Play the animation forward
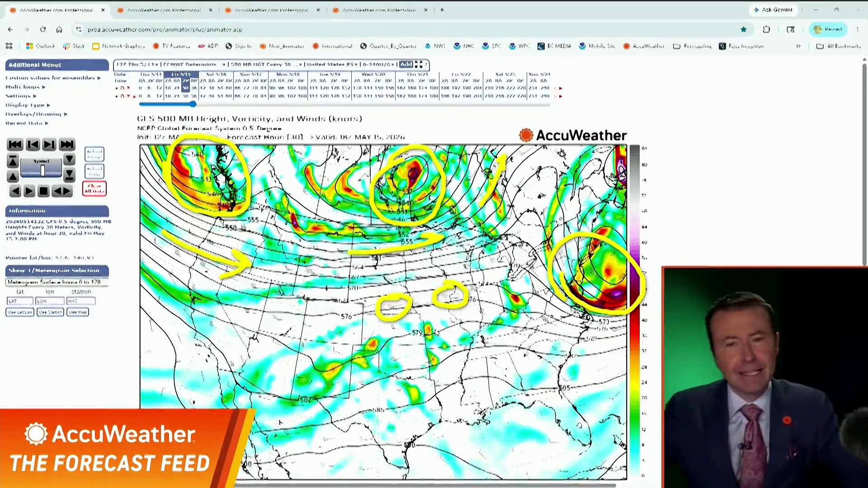The image size is (868, 488). 29,191
